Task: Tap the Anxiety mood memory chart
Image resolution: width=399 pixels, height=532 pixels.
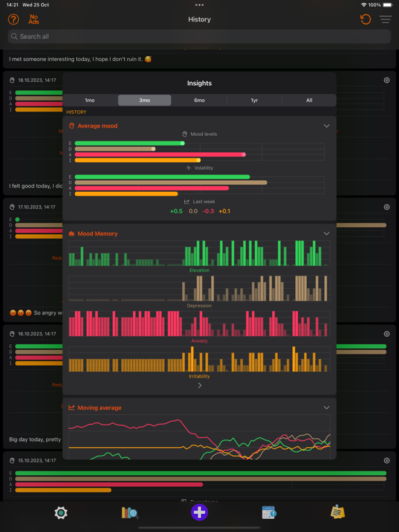Action: [x=199, y=323]
